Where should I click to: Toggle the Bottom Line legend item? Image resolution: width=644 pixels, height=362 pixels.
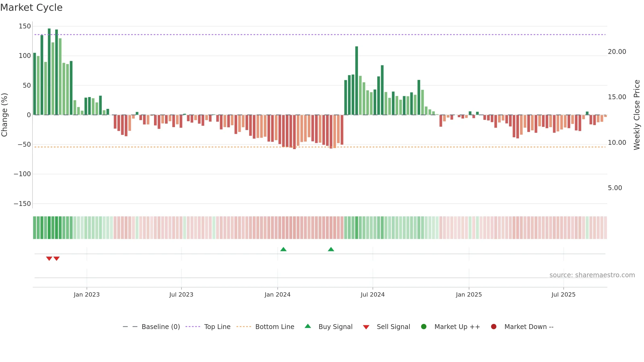point(265,327)
